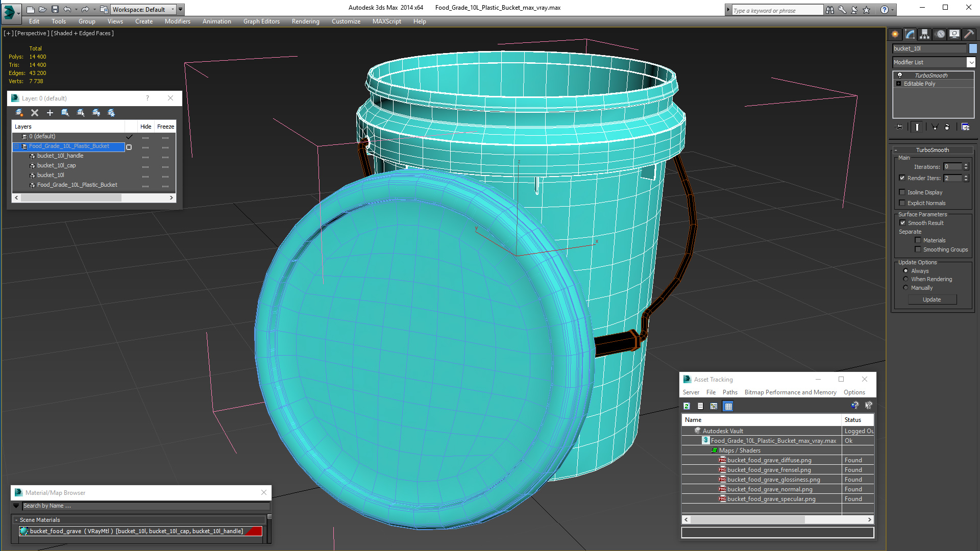
Task: Click the Update button in Update Options
Action: tap(932, 299)
